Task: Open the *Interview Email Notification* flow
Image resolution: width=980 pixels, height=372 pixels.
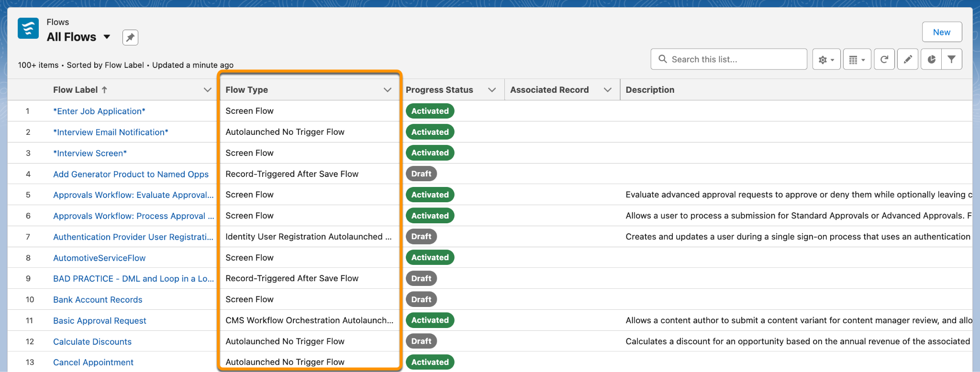Action: tap(111, 132)
